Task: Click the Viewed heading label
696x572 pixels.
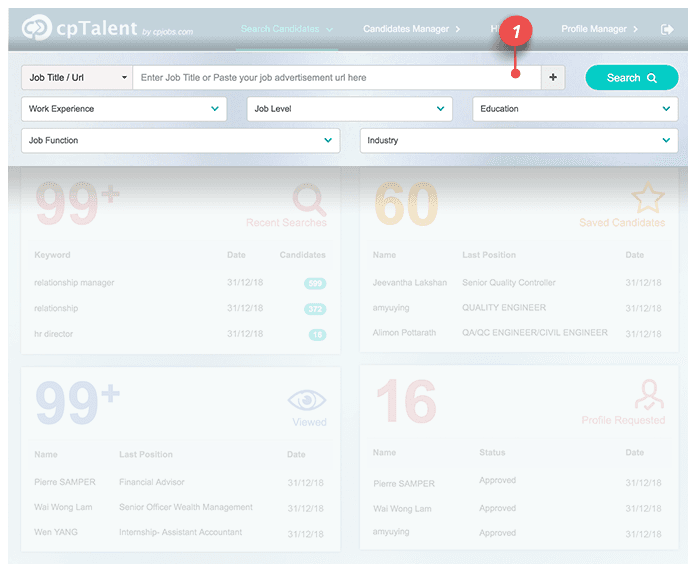Action: (309, 422)
